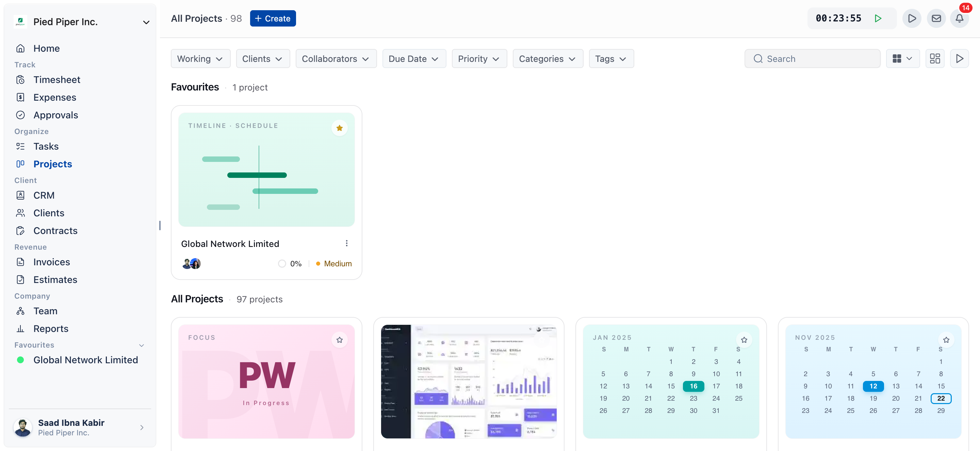Click the Approvals checkmark icon
Image resolution: width=980 pixels, height=451 pixels.
tap(20, 115)
